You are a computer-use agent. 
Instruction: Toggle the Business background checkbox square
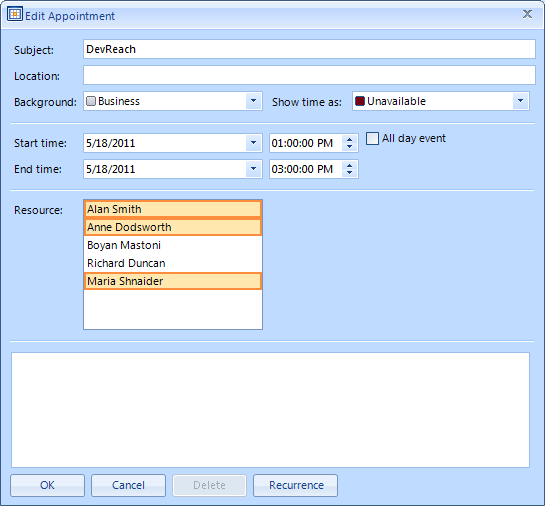[x=91, y=101]
